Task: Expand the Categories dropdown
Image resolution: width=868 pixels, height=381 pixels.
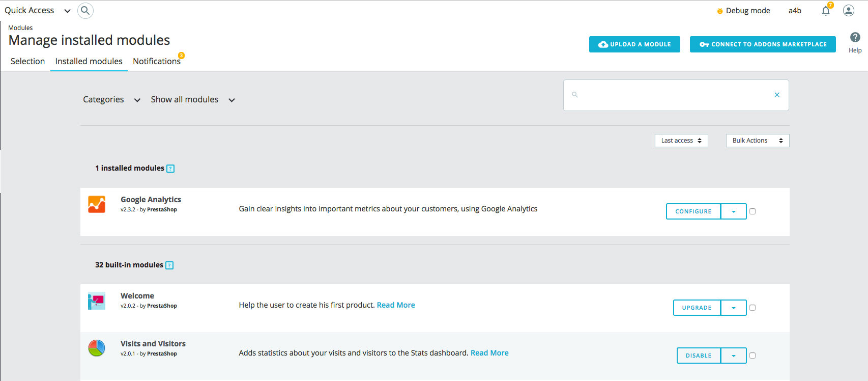Action: click(111, 100)
